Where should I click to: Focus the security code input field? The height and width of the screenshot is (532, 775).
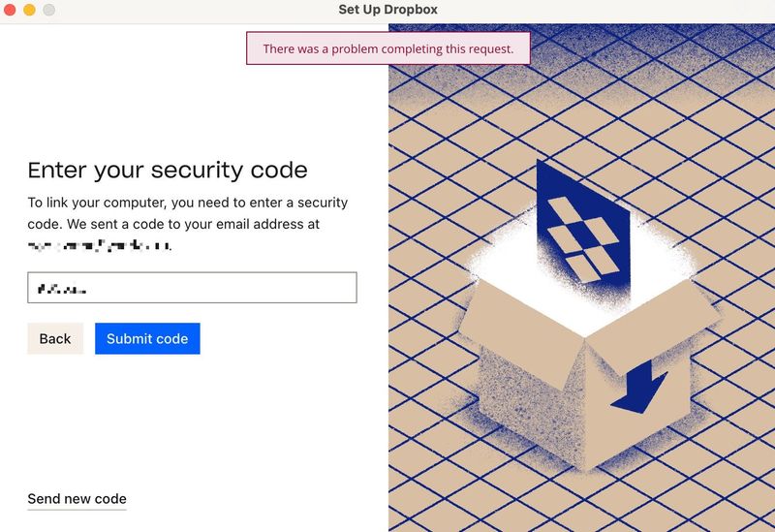[192, 288]
